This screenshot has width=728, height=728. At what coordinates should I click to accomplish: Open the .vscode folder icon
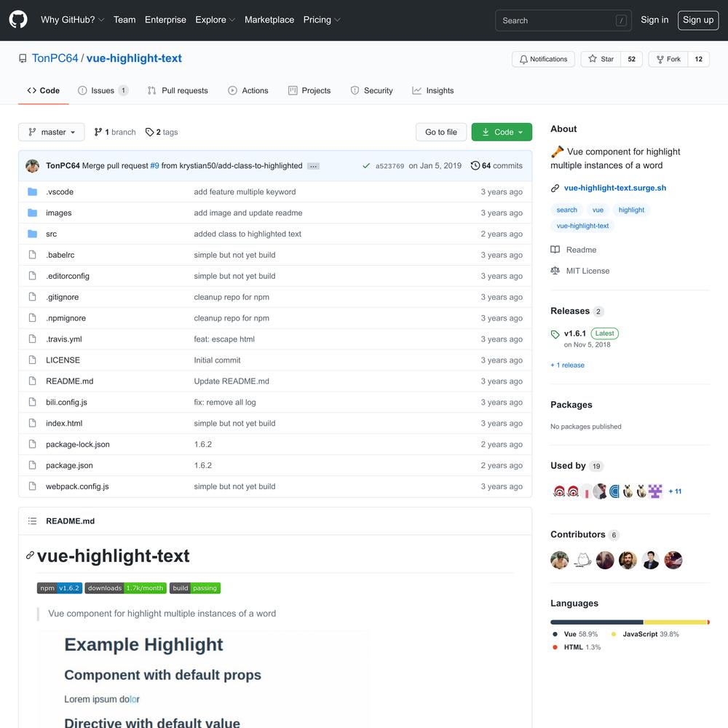[32, 191]
